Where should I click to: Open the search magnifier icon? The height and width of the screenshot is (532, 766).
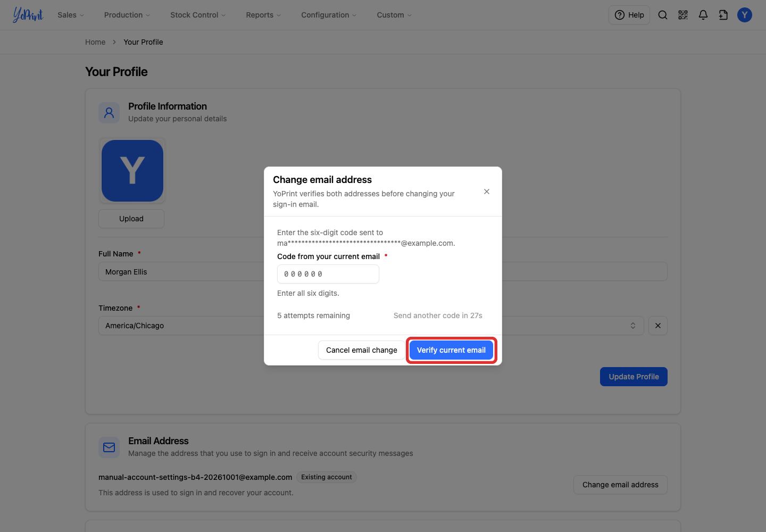[663, 15]
